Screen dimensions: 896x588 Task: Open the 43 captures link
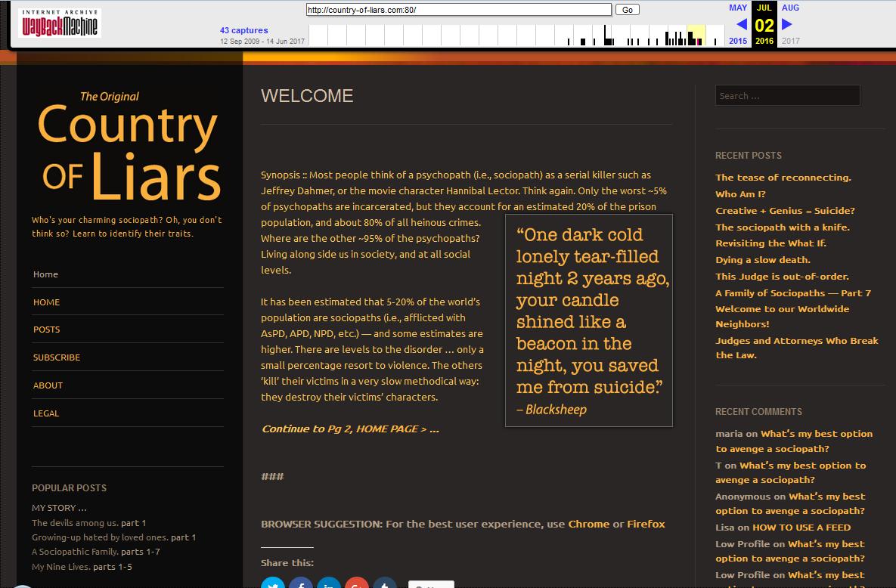click(x=243, y=30)
